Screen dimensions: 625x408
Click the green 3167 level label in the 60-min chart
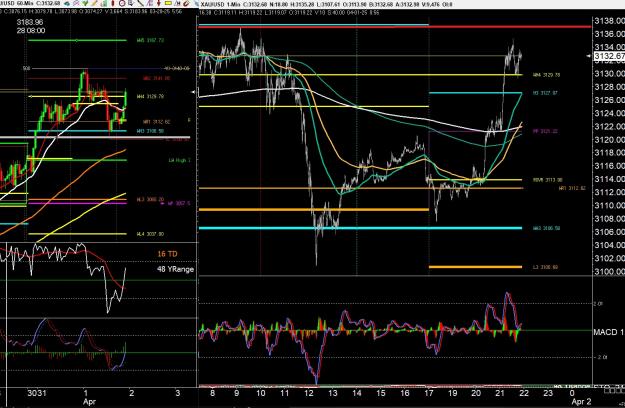[x=150, y=40]
